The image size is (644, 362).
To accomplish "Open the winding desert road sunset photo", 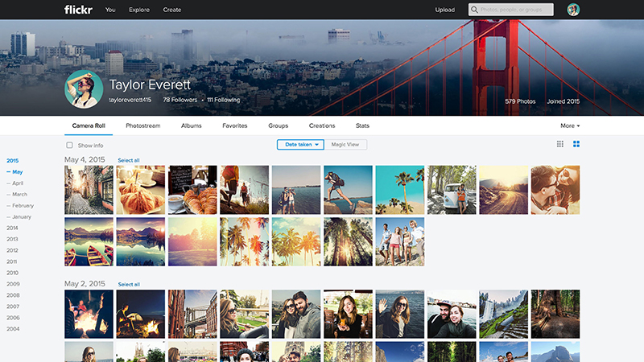I will 504,190.
